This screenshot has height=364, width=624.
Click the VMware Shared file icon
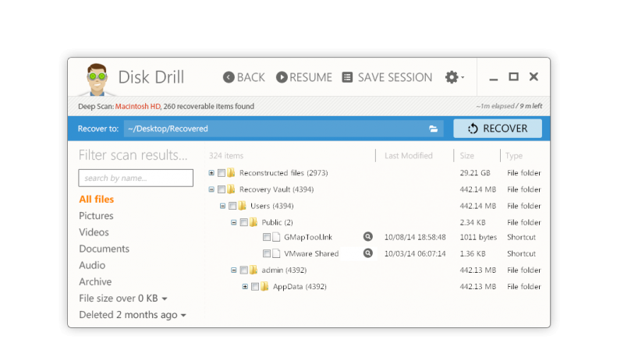tap(276, 253)
